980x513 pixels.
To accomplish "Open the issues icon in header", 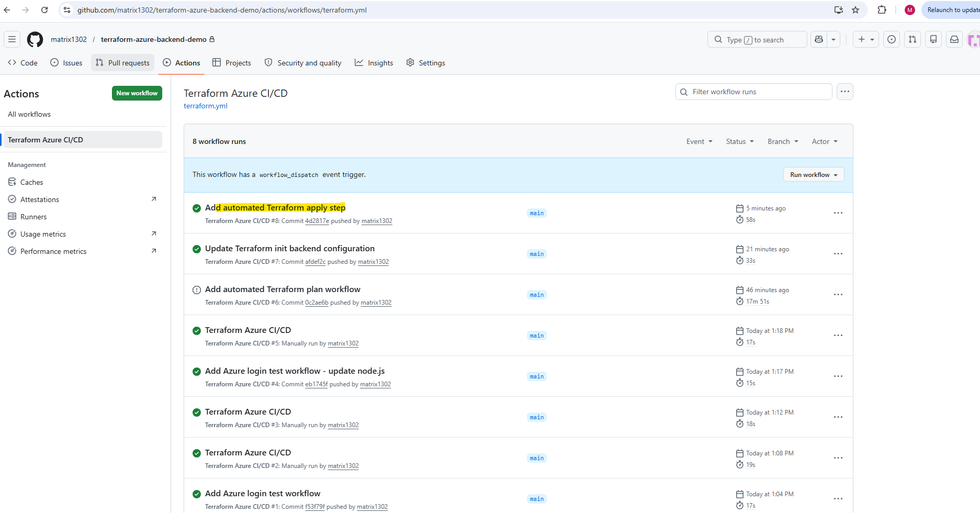I will click(x=892, y=39).
